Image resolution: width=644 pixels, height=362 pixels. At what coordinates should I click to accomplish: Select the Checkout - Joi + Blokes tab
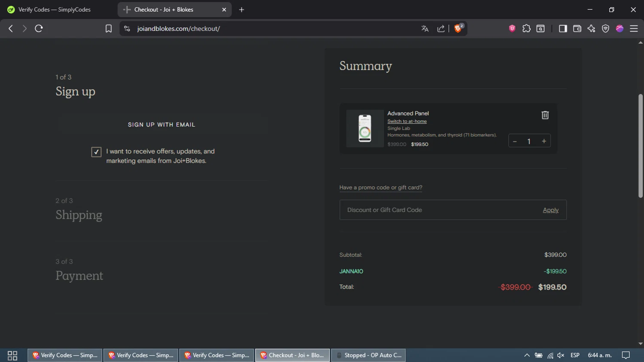174,9
